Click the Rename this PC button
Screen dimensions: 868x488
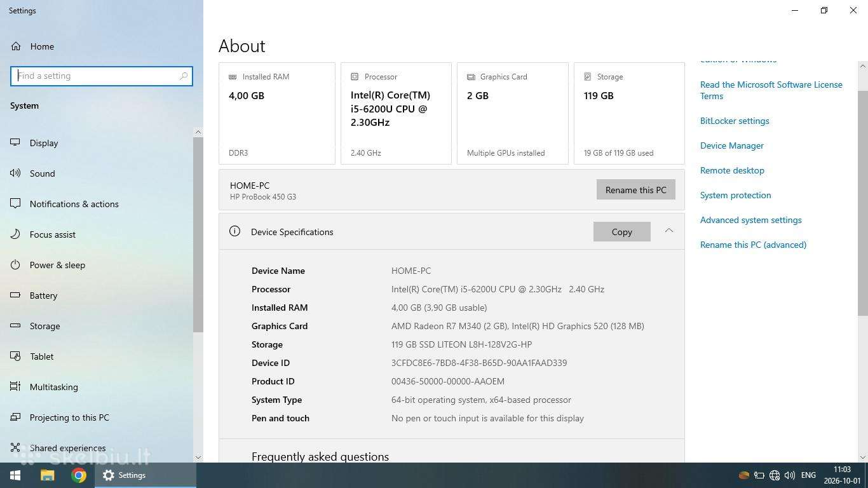pos(635,190)
